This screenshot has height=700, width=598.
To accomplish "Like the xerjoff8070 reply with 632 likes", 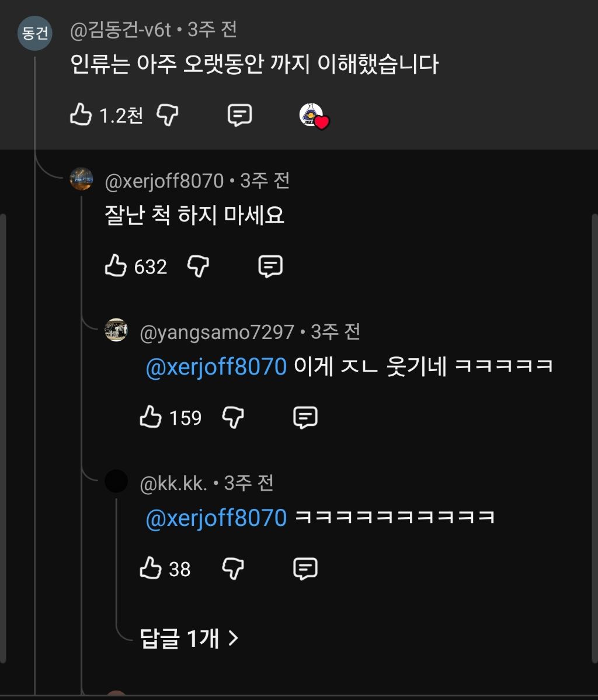I will pos(116,266).
